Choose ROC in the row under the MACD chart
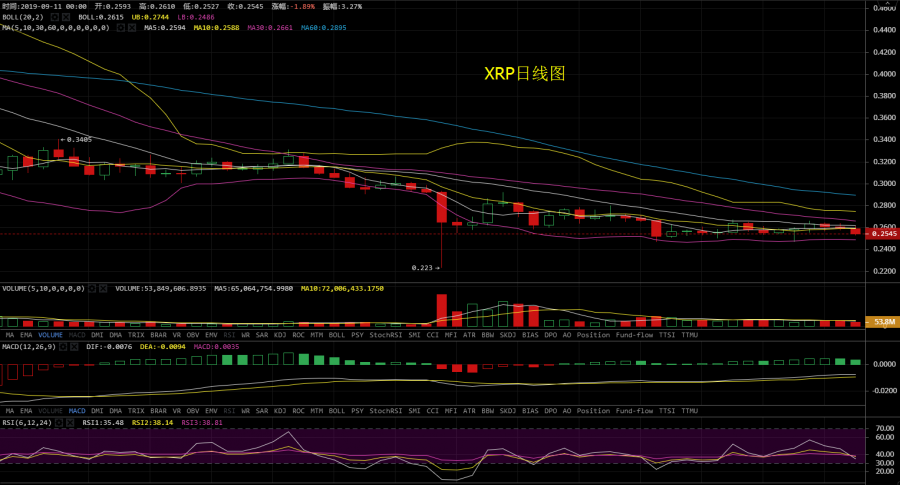 click(x=298, y=411)
